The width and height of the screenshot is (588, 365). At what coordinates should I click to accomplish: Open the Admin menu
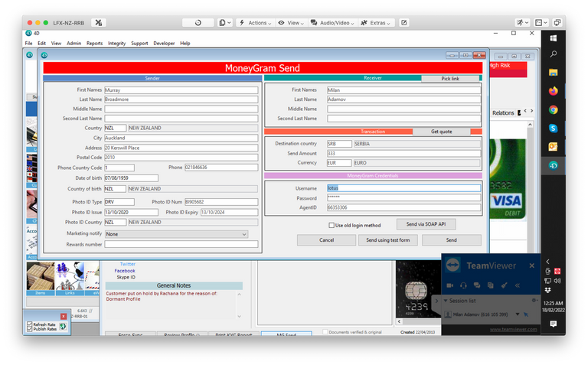(x=73, y=43)
